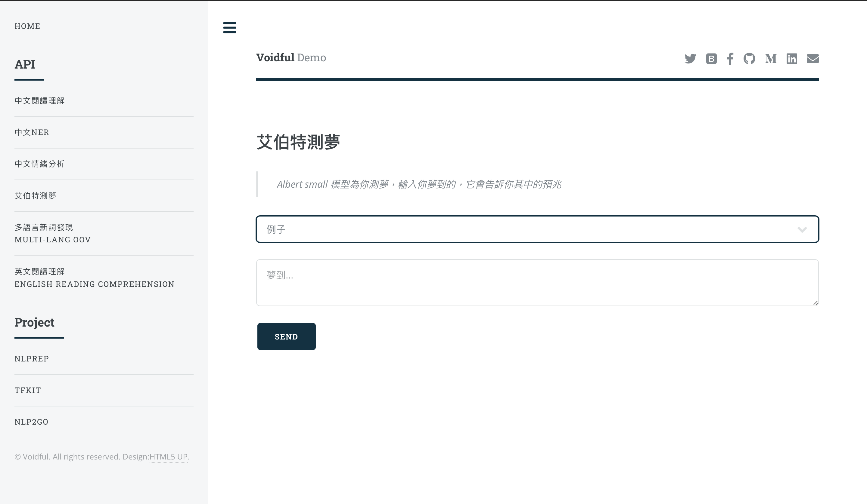Follow the HTML5 UP design link
This screenshot has width=867, height=504.
[x=169, y=457]
